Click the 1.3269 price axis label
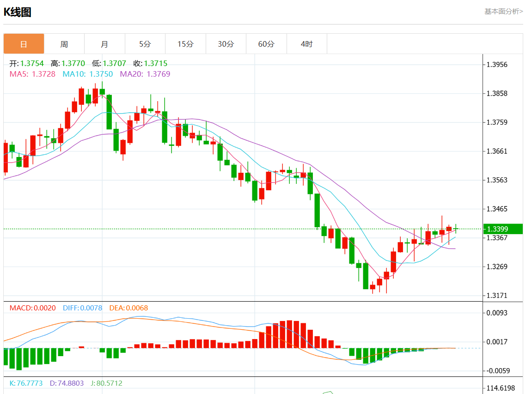Viewport: 532px width, 394px height. click(497, 267)
